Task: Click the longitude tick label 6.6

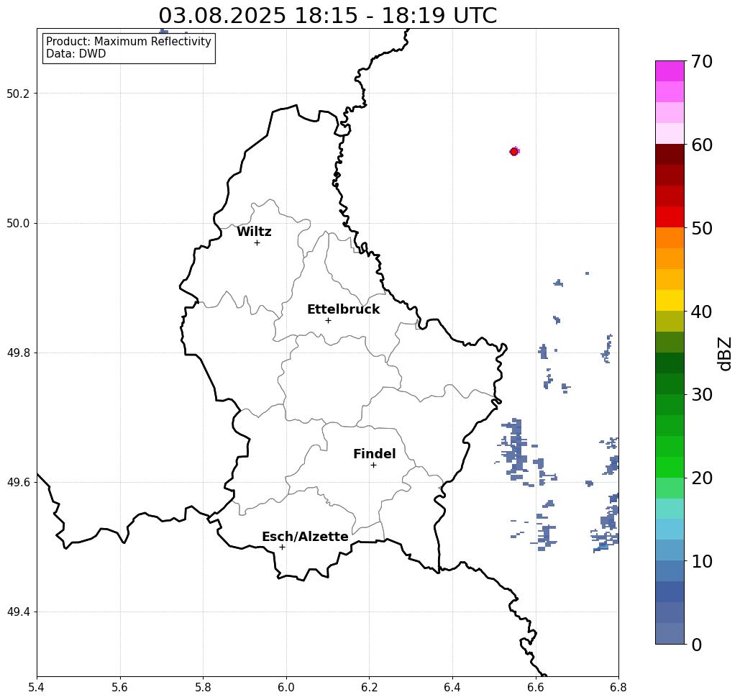Action: (x=536, y=687)
